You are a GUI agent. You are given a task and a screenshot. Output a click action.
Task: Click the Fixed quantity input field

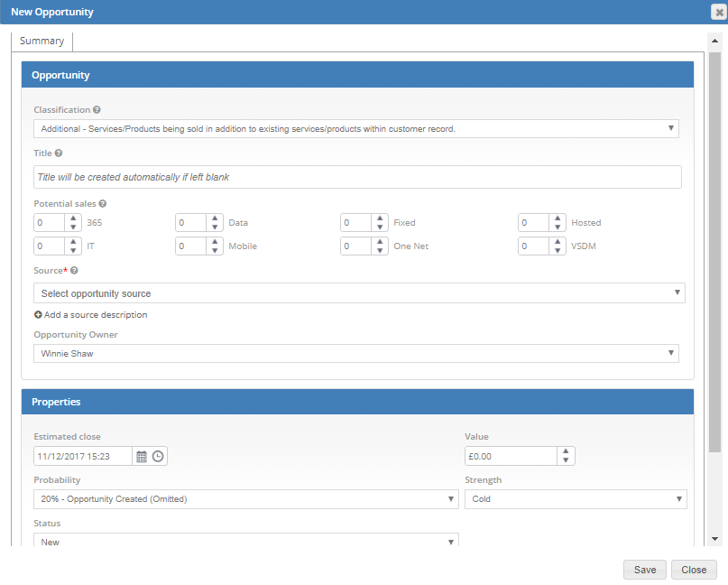coord(356,223)
